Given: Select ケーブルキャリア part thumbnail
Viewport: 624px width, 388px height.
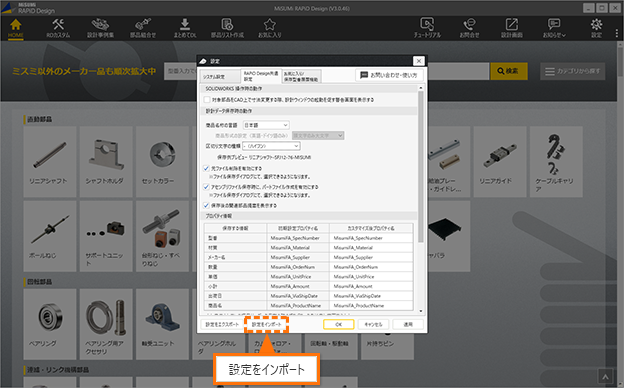Looking at the screenshot, I should [556, 162].
